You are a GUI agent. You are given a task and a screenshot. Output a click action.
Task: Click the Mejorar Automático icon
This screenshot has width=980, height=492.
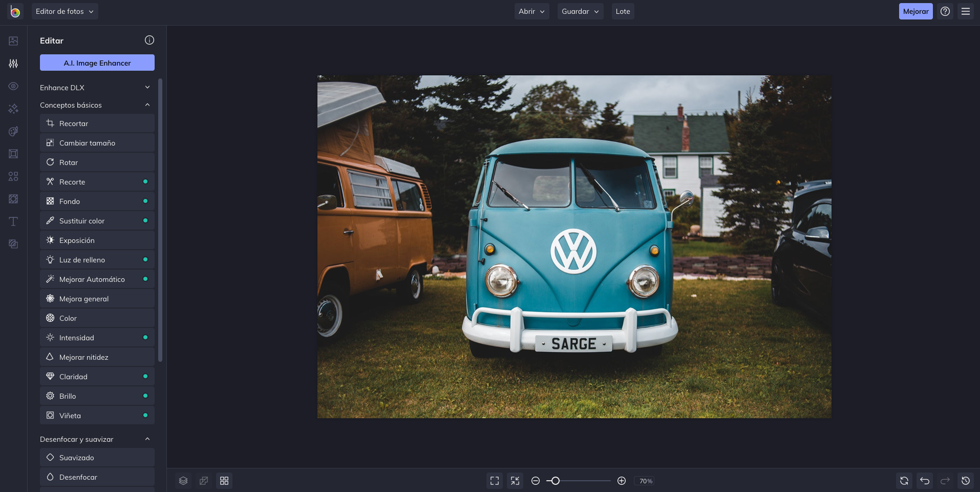[x=50, y=279]
